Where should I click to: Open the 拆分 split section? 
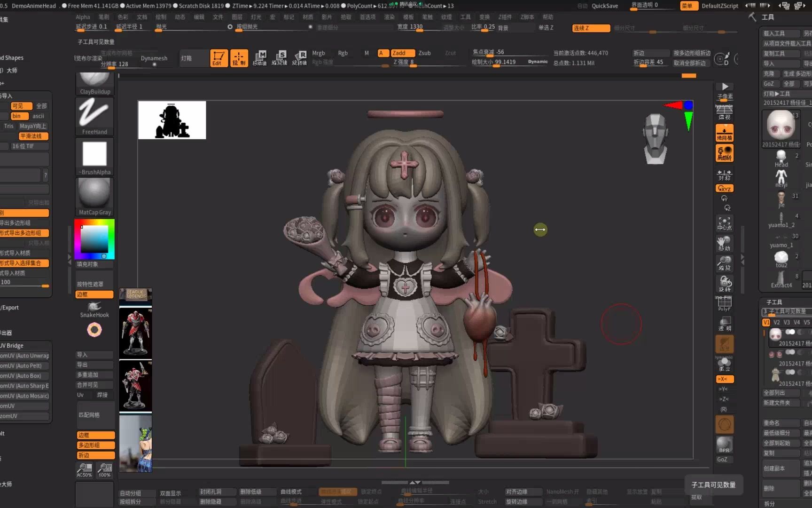[x=769, y=503]
